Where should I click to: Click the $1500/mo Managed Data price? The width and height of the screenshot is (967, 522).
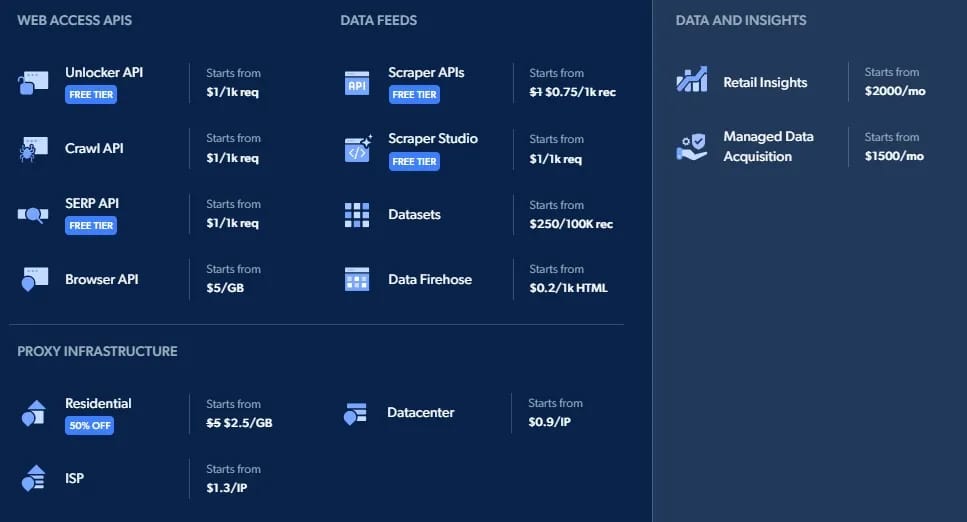click(x=894, y=155)
